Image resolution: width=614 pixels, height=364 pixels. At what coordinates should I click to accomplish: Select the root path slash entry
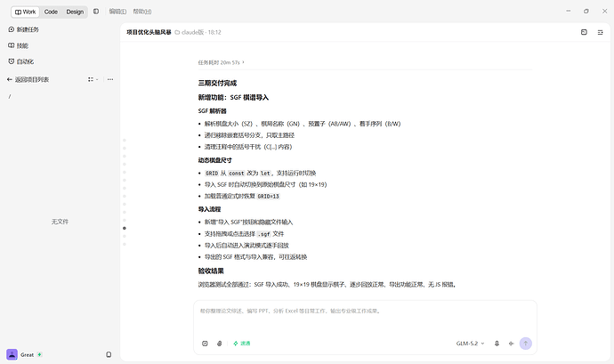tap(10, 96)
